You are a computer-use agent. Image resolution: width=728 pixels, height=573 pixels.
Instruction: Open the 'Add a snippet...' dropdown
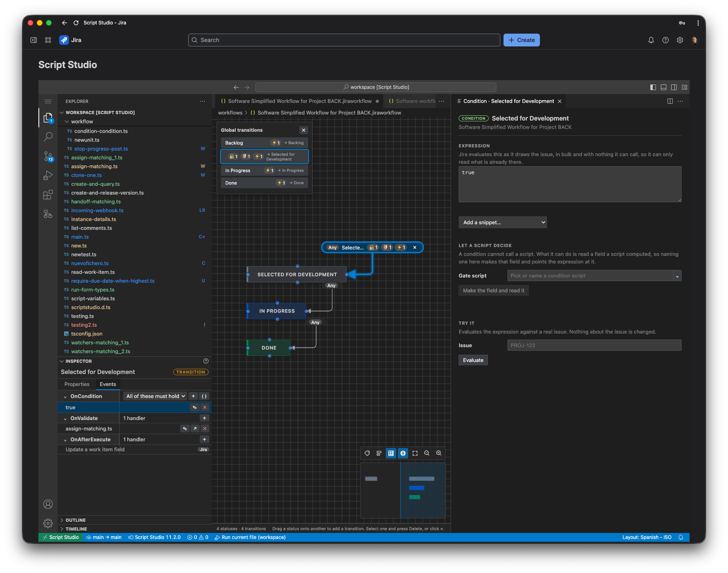coord(503,222)
